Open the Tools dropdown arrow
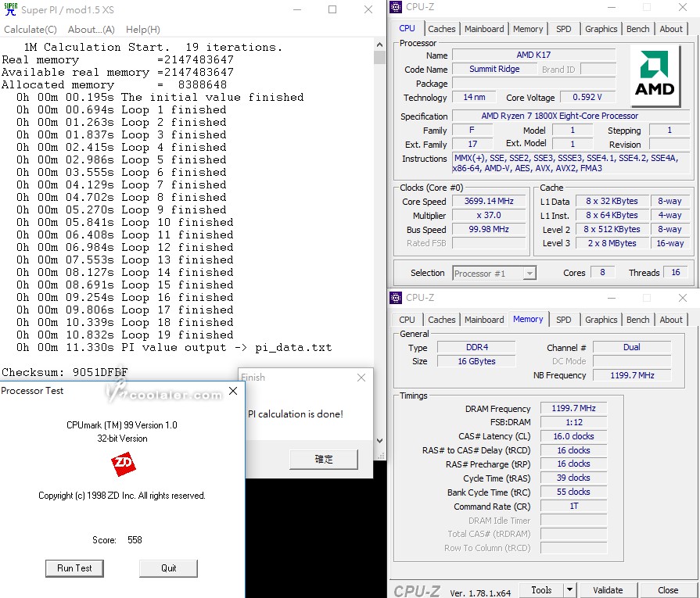 pos(569,590)
